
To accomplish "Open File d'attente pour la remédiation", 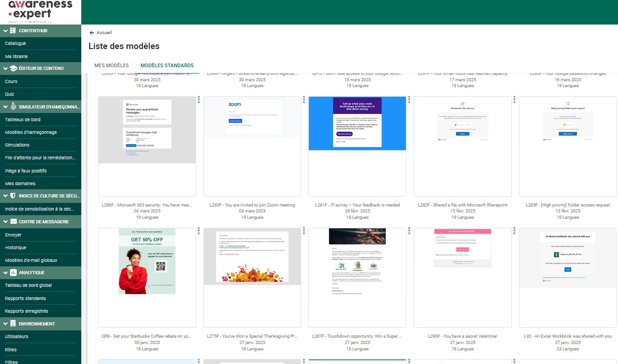I will tap(40, 158).
